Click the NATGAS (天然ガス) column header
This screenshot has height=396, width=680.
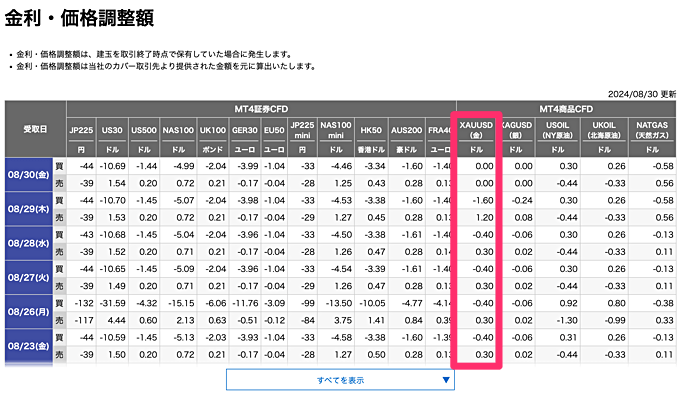652,130
